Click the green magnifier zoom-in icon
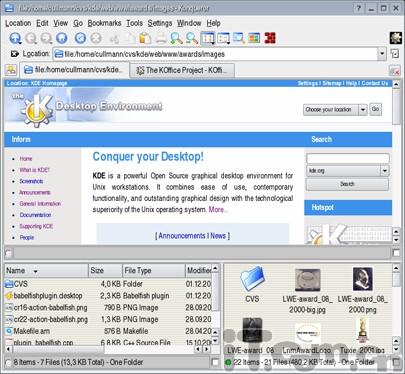405x374 pixels. point(176,38)
